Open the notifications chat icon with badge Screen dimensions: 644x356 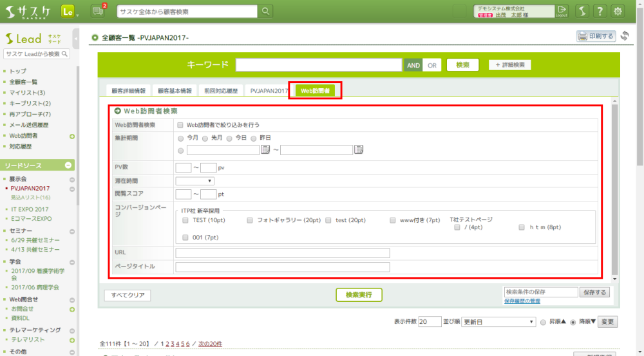98,11
